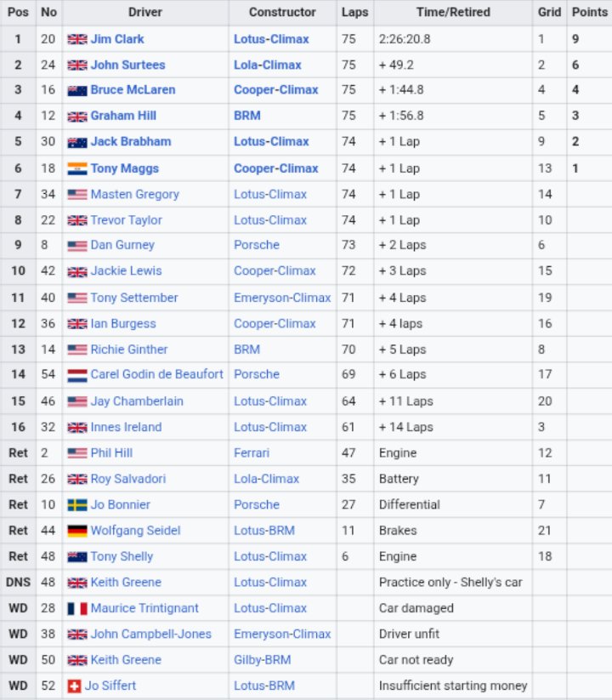Open the Jim Clark driver link
The image size is (612, 700).
(117, 39)
